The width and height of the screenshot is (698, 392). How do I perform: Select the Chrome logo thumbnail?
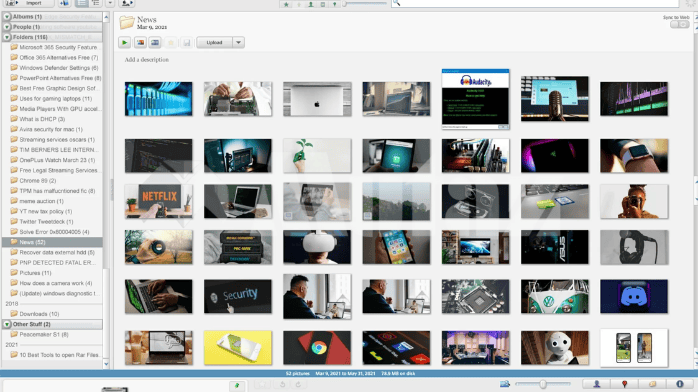(317, 348)
